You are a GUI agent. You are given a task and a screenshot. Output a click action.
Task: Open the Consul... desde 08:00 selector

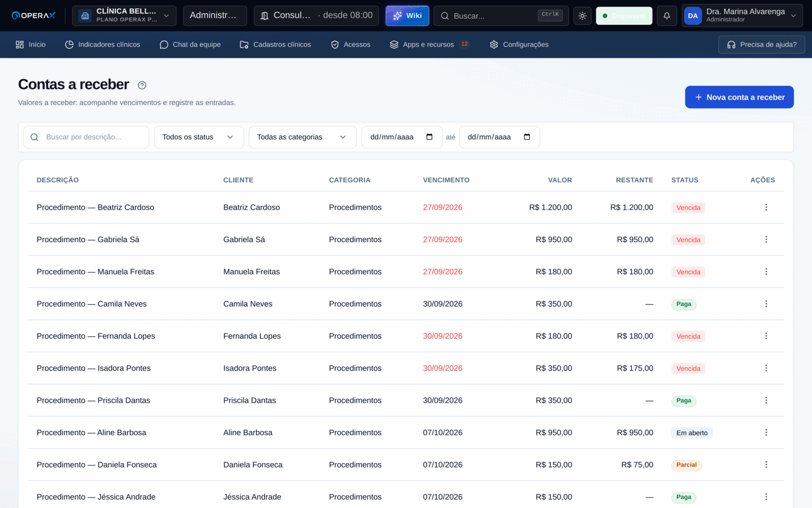point(316,16)
